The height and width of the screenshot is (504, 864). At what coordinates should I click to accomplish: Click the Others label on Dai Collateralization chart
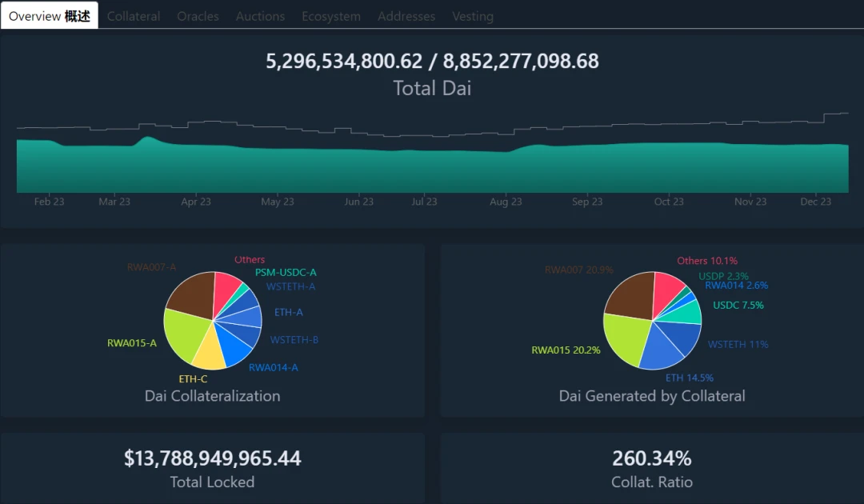pyautogui.click(x=250, y=259)
